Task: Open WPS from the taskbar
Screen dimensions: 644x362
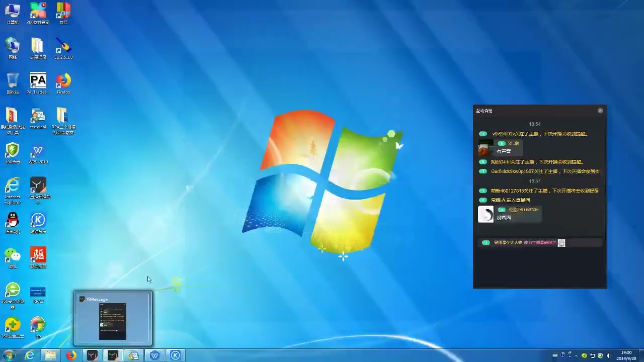Action: (154, 355)
